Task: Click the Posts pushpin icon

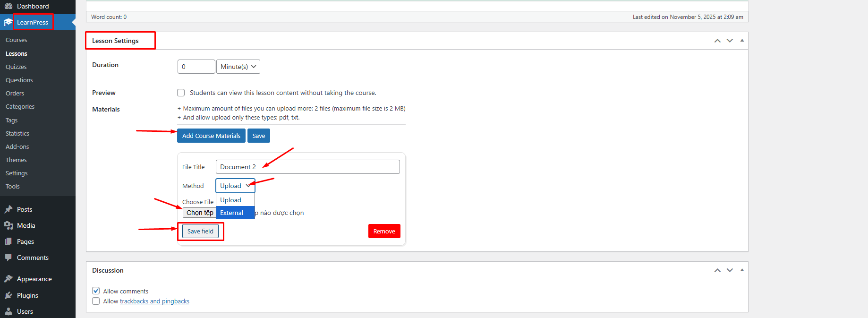Action: pos(9,209)
